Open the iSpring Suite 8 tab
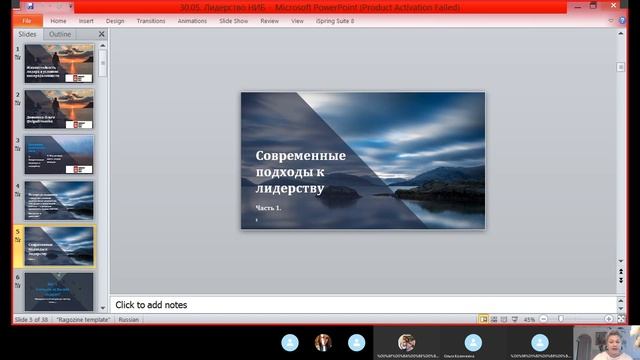Viewport: 640px width, 360px height. pyautogui.click(x=335, y=21)
